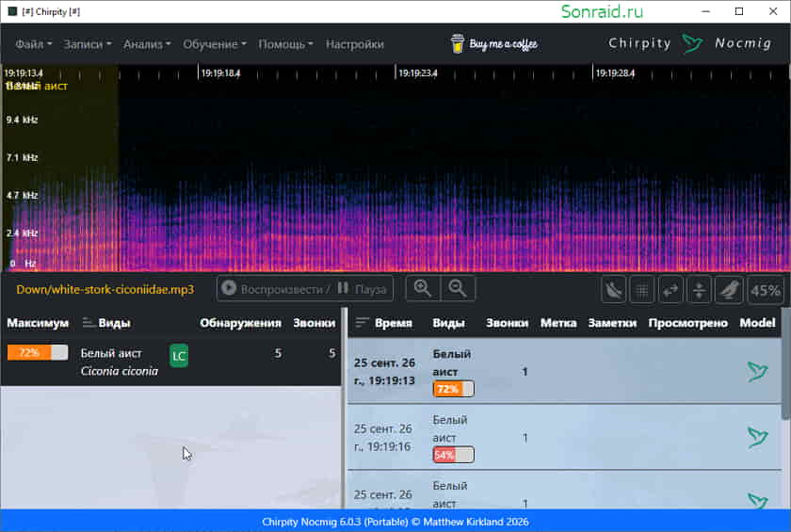
Task: Open the Записи menu
Action: click(88, 44)
